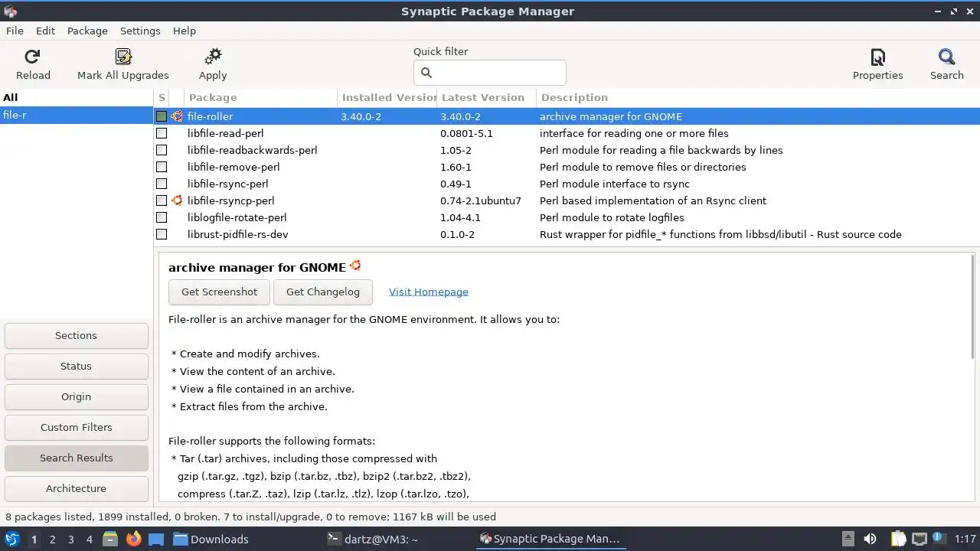Select the liblogfile-rotate-perl package name

coord(237,217)
